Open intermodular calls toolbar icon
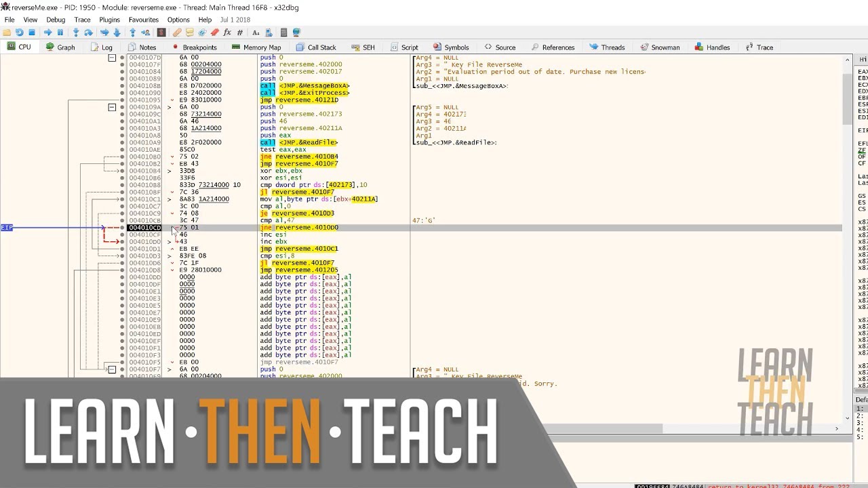868x488 pixels. click(x=269, y=33)
